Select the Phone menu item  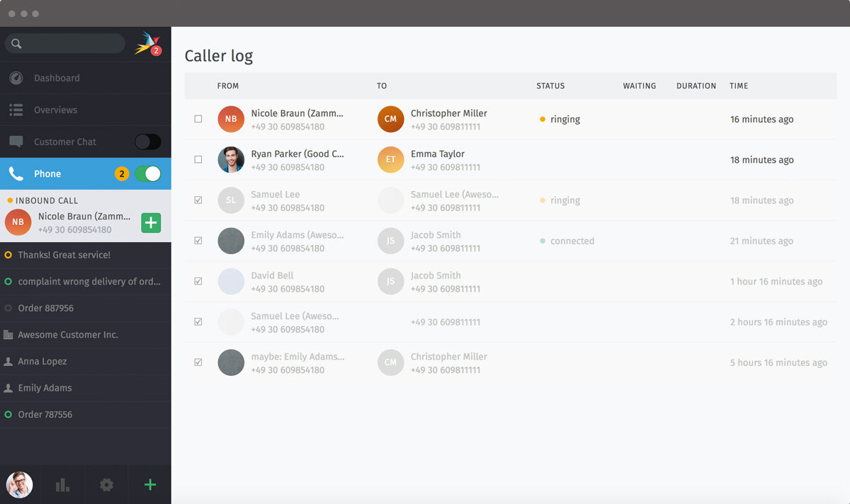pyautogui.click(x=86, y=173)
